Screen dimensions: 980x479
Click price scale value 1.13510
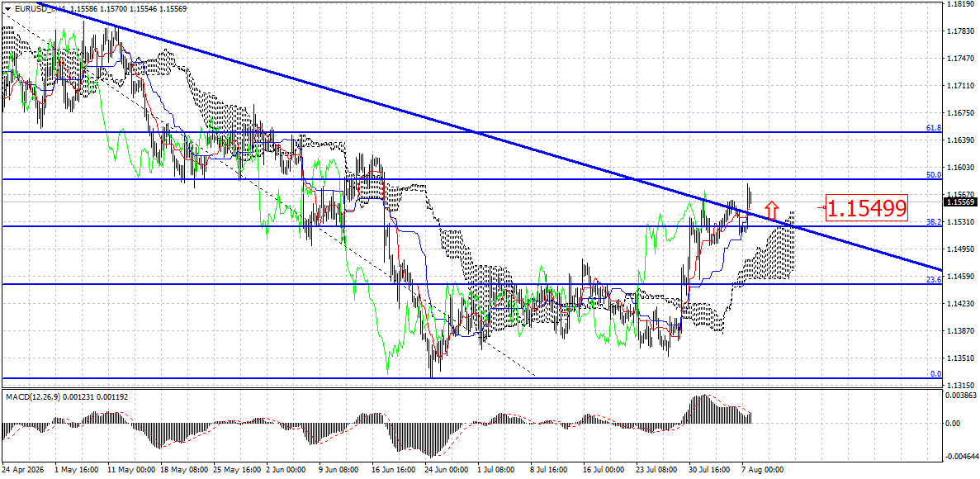961,359
